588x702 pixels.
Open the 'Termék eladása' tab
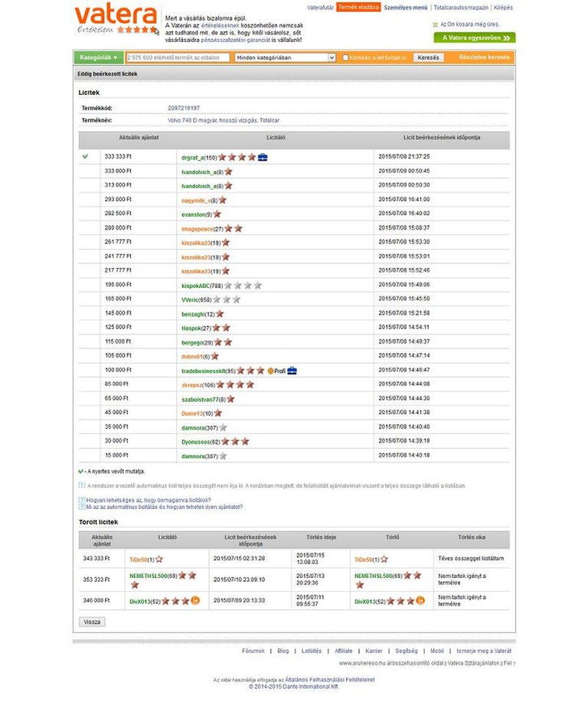point(358,7)
